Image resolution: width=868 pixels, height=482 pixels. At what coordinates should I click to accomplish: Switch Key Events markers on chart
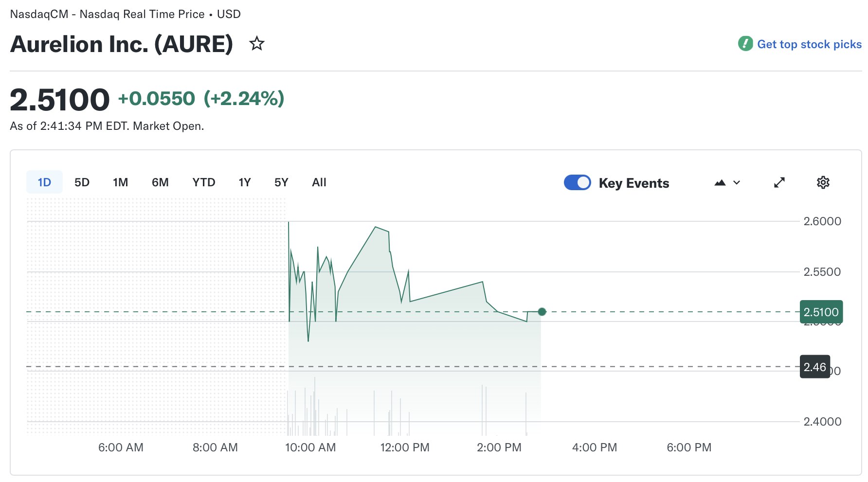577,182
